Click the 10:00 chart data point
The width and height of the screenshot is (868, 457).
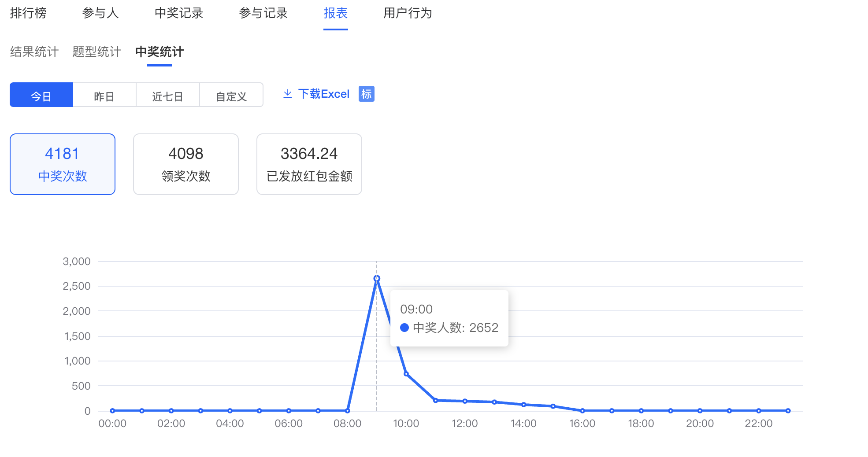tap(406, 374)
